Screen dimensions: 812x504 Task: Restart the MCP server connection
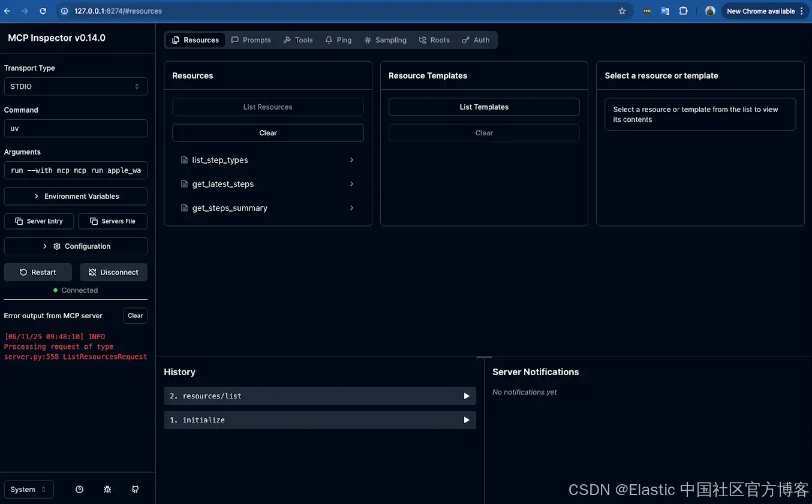pos(38,272)
